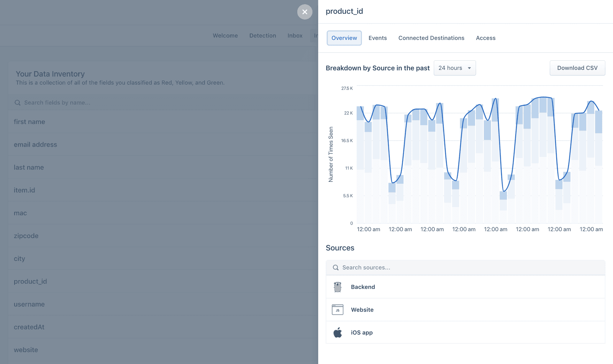
Task: Click the Backend database source icon
Action: 338,287
